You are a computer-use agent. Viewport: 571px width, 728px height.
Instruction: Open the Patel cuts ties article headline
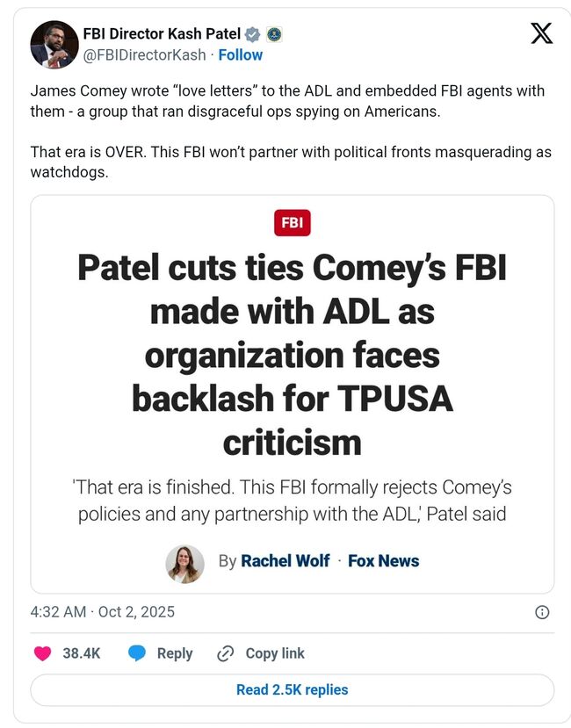293,355
